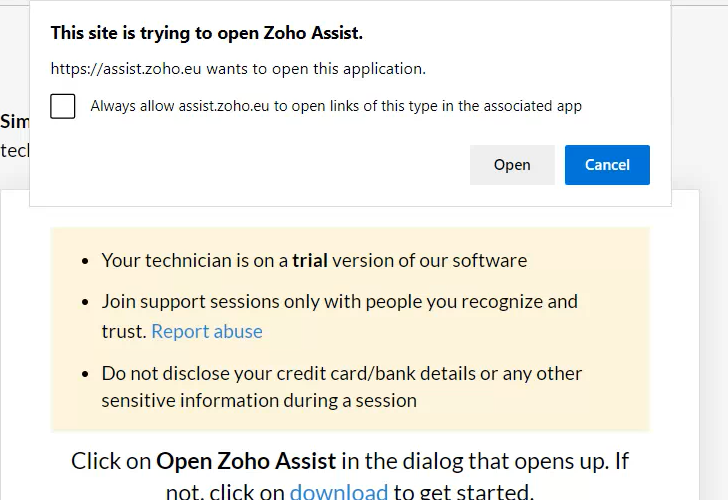
Task: Click the 'https://assist.zoho.eu wants to open' message
Action: tap(238, 69)
